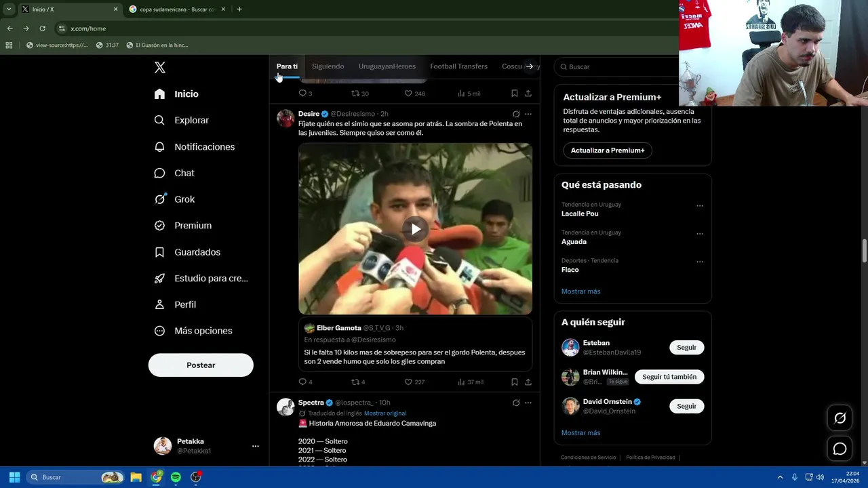
Task: Open Perfil in the sidebar
Action: point(175,304)
